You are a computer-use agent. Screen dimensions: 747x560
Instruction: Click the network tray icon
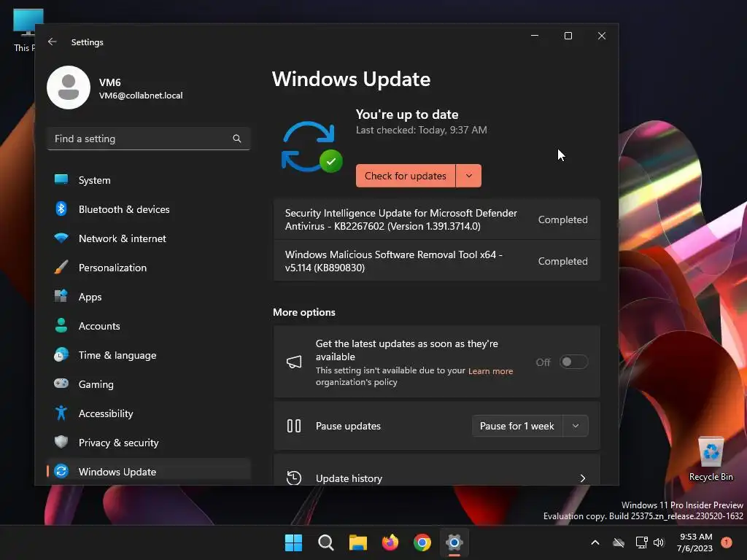pyautogui.click(x=641, y=542)
